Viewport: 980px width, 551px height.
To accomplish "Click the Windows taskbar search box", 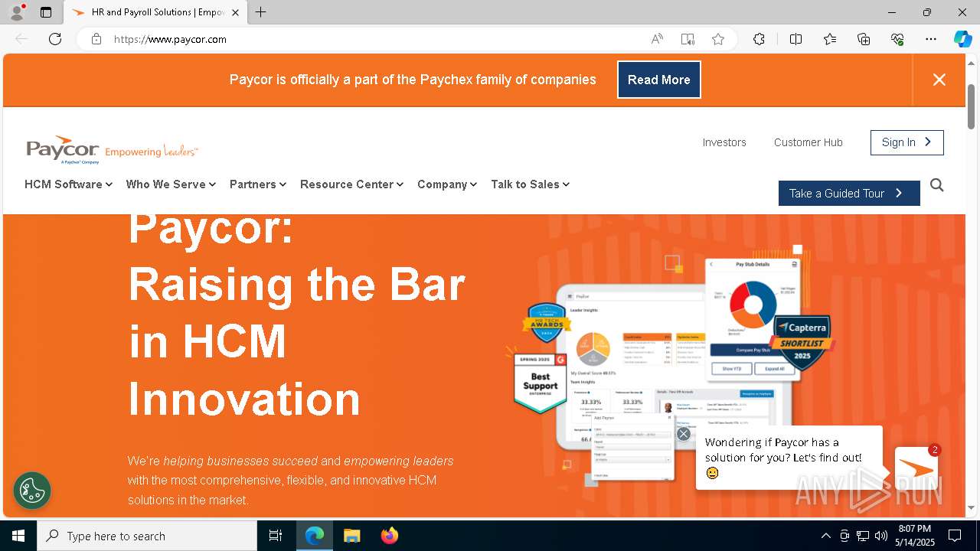I will 147,536.
